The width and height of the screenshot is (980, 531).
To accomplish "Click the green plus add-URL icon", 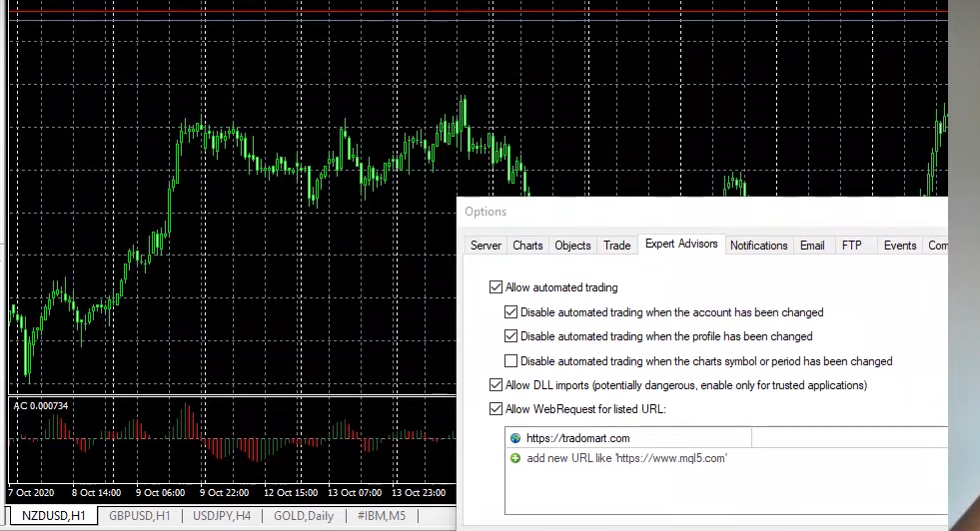I will [515, 458].
